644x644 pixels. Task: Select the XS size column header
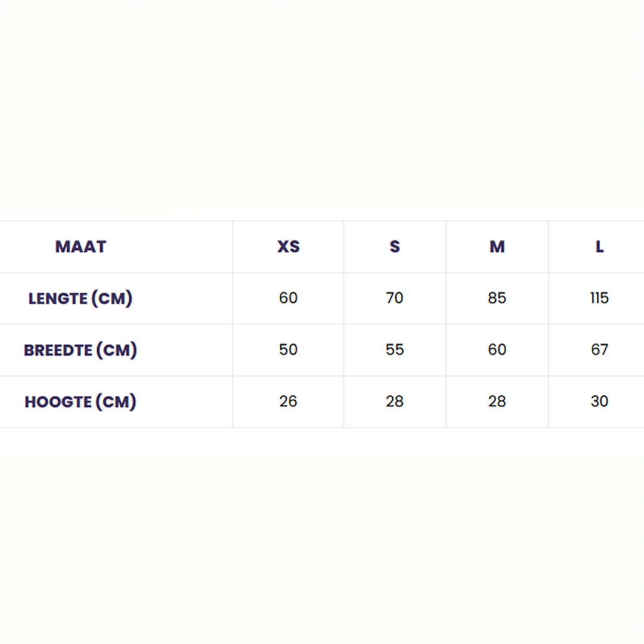coord(289,247)
